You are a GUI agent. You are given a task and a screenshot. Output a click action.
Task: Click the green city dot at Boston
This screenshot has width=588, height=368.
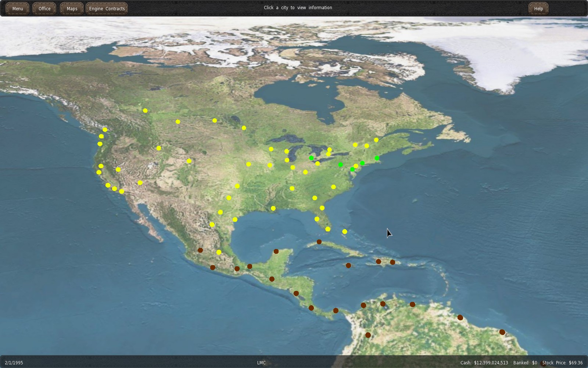click(x=377, y=158)
